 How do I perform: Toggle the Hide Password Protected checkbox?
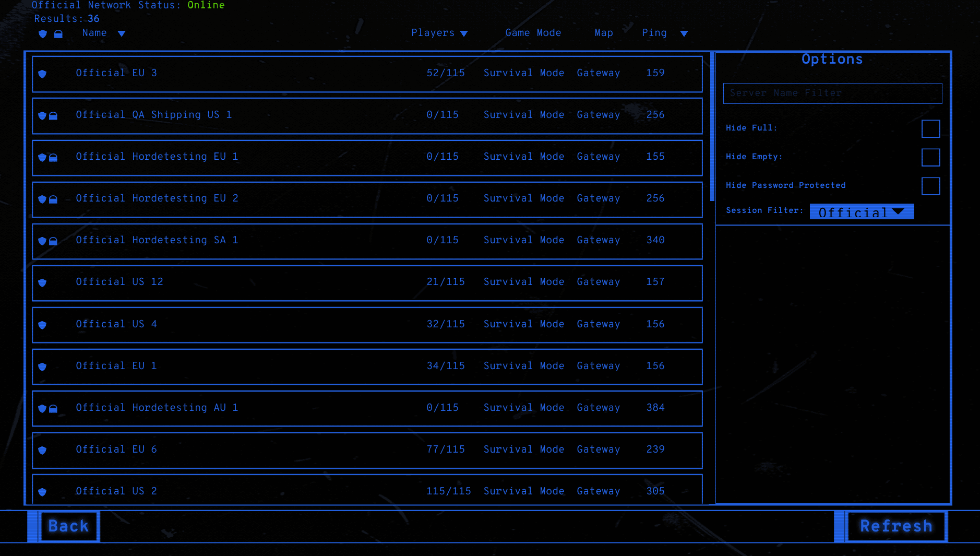point(931,186)
